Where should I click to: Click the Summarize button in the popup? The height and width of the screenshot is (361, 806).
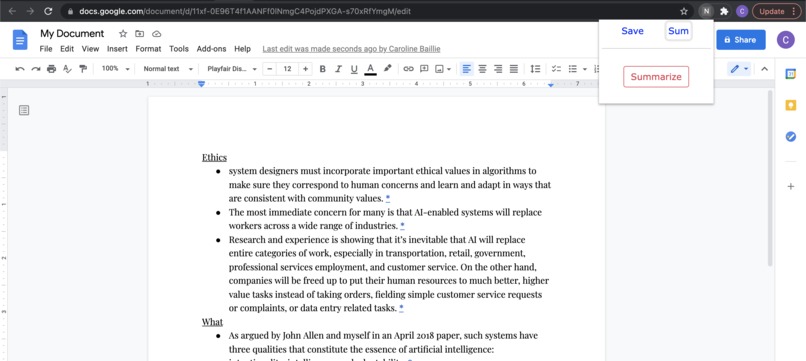click(x=656, y=77)
